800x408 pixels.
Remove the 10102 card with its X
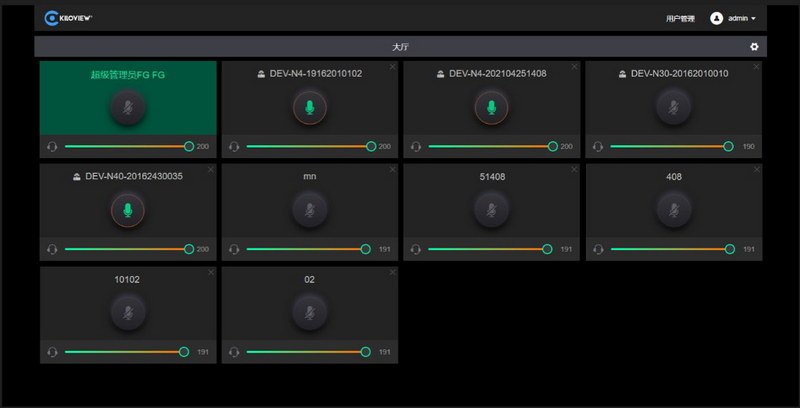210,273
